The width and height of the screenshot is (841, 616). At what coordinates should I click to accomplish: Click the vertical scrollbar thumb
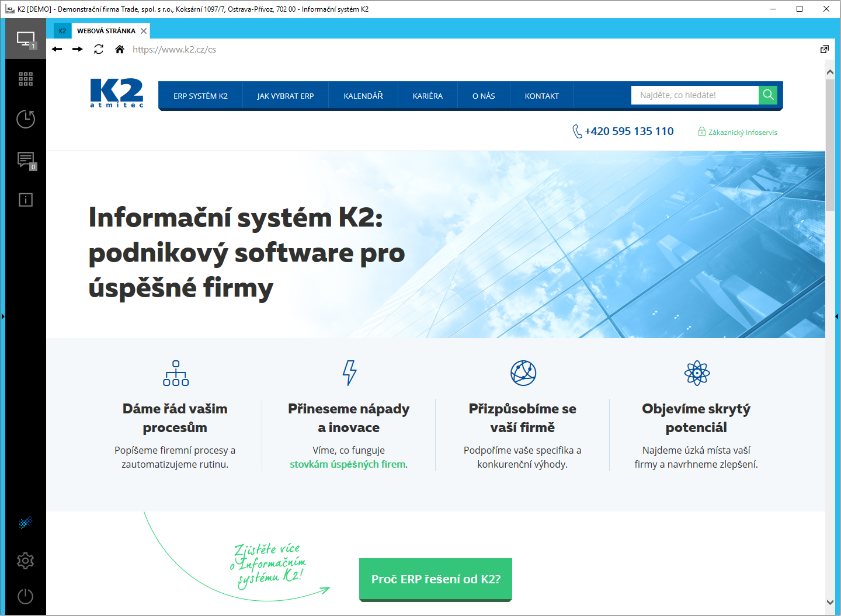(830, 144)
